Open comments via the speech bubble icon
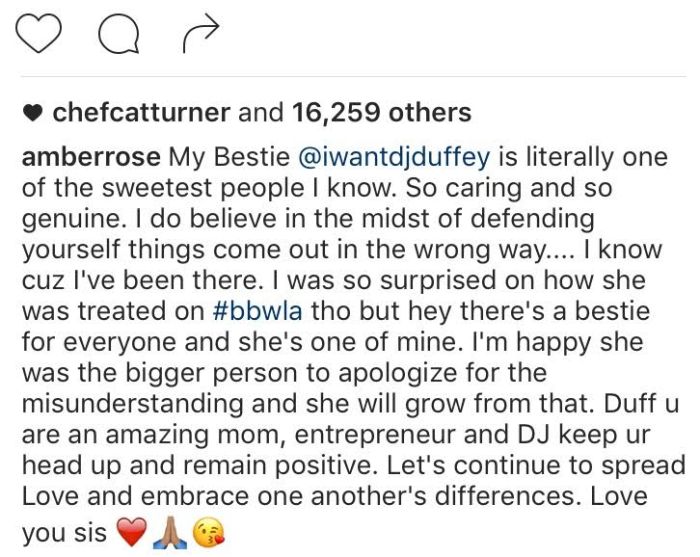Viewport: 700px width, 557px height. 119,34
